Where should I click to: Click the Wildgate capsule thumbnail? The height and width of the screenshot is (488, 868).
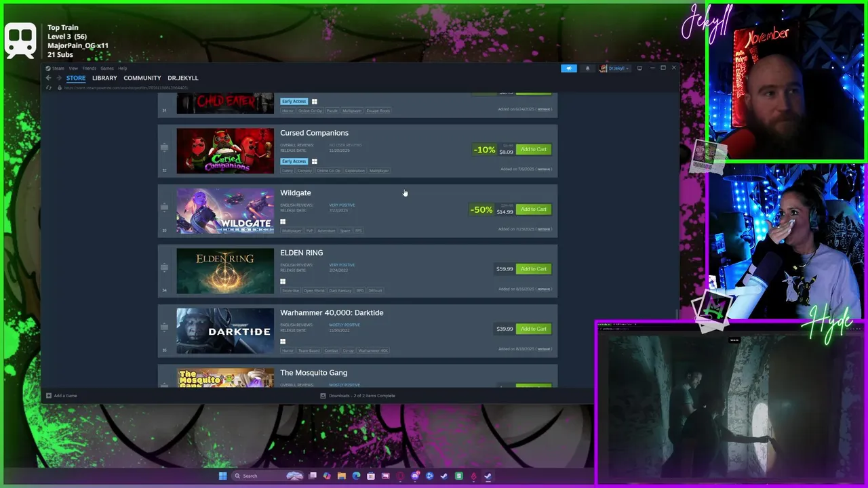coord(225,211)
